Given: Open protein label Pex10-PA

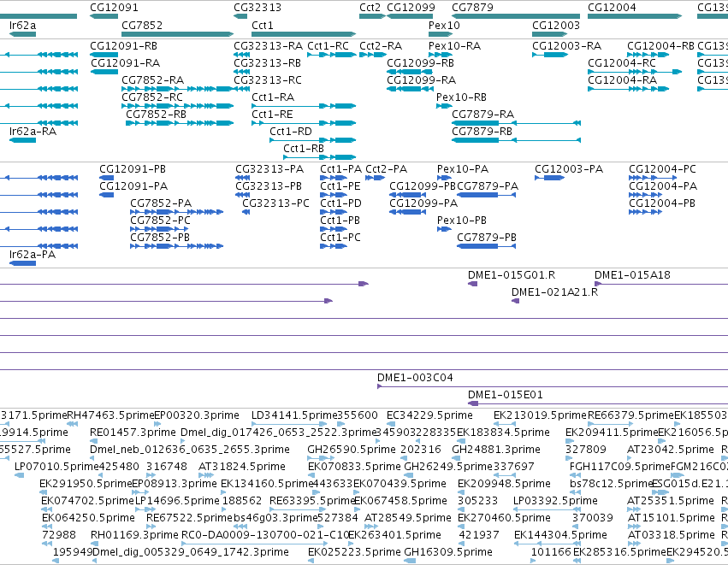Looking at the screenshot, I should (x=463, y=169).
